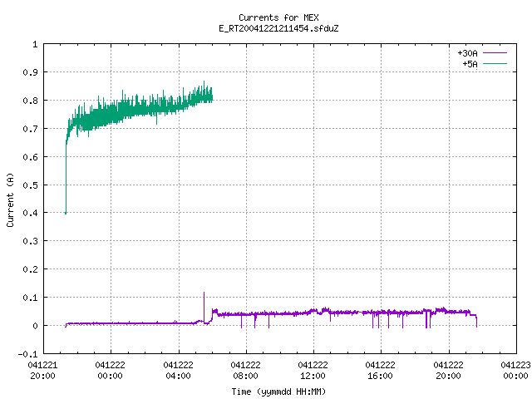
Task: Click the +30A legend label
Action: pyautogui.click(x=467, y=53)
